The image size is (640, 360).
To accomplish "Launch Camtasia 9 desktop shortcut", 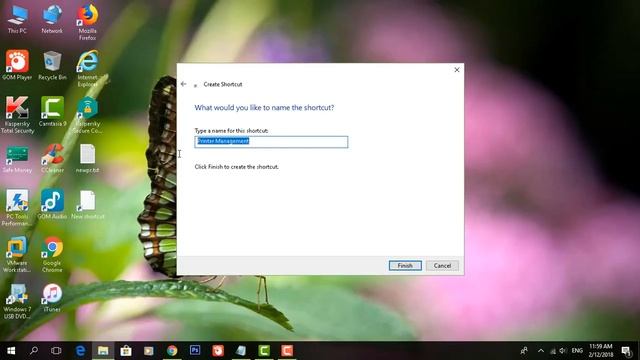I will pyautogui.click(x=52, y=112).
